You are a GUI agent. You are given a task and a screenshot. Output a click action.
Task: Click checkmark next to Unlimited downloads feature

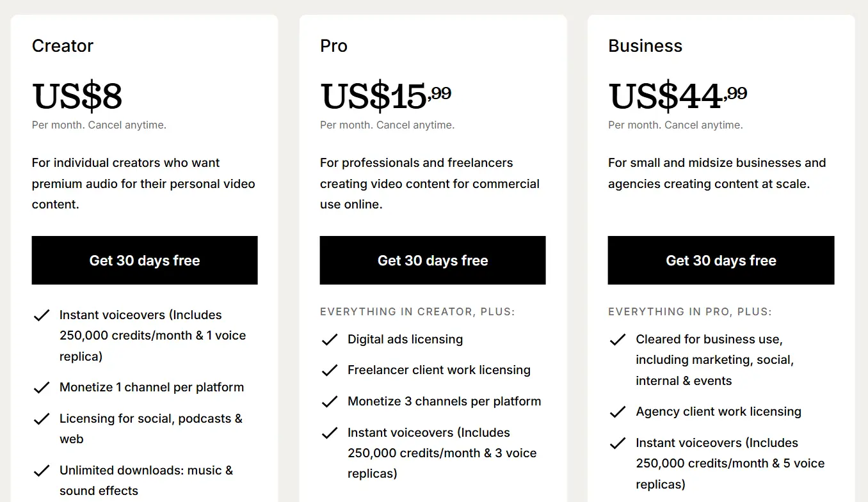[x=42, y=471]
